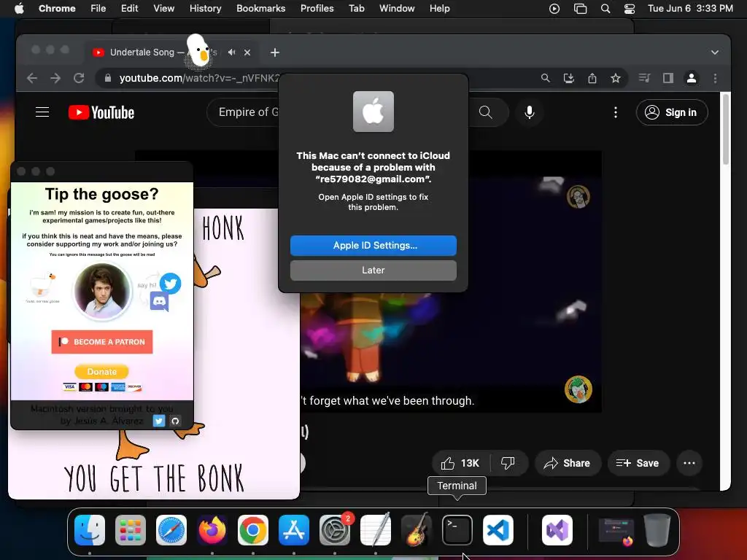Launch Firefox from the Dock
The width and height of the screenshot is (747, 560).
[212, 530]
